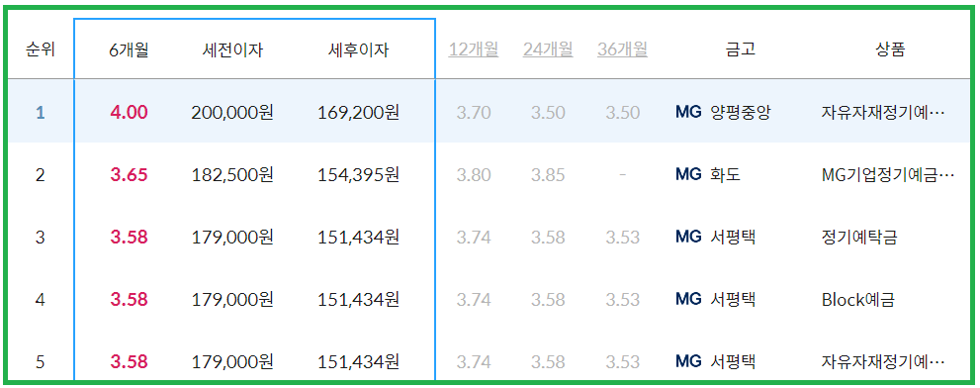
Task: Click the MG logo in the 정기예탁금 row
Action: point(688,238)
